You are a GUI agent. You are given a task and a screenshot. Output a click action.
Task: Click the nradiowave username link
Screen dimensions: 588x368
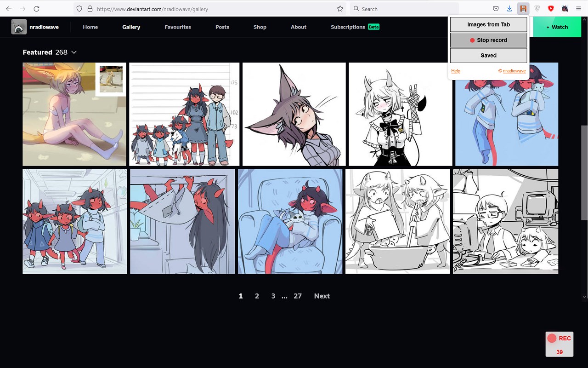pos(44,27)
